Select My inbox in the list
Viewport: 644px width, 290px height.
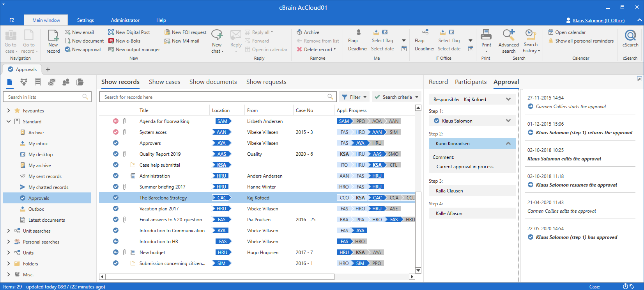coord(38,144)
